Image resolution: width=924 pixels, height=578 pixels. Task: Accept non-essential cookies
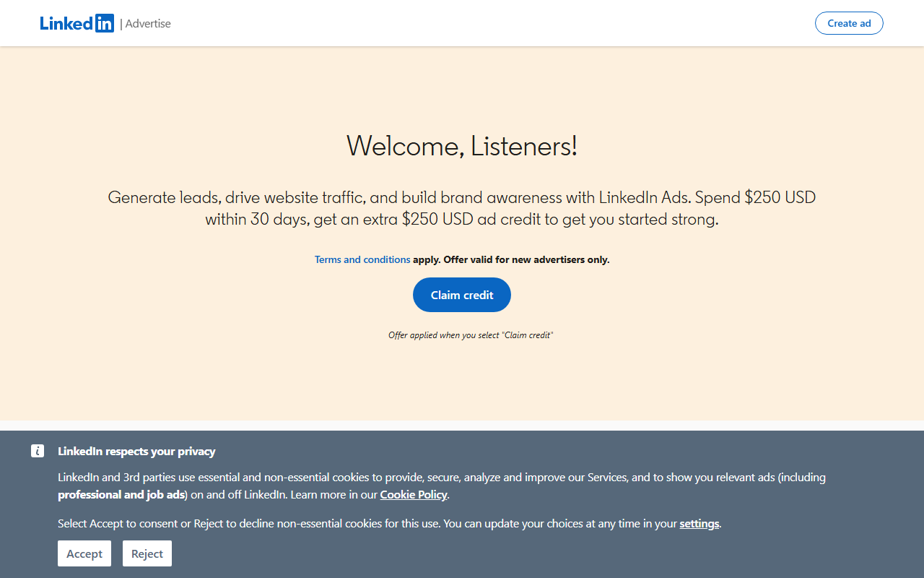(x=84, y=553)
